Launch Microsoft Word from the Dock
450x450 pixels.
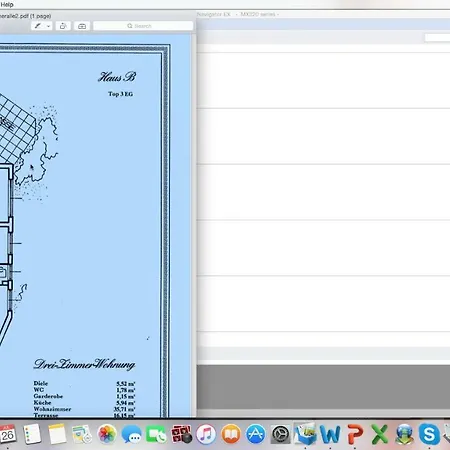click(x=330, y=434)
